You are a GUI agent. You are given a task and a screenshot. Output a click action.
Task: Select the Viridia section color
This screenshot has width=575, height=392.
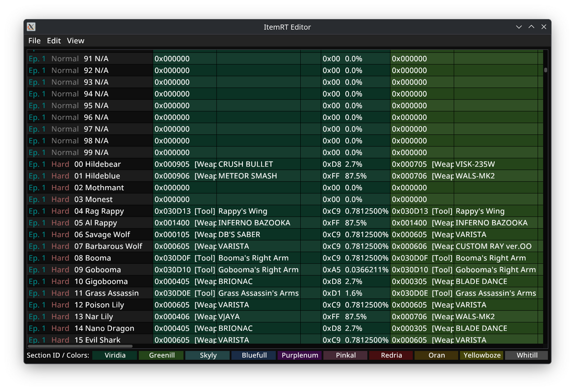tap(114, 355)
